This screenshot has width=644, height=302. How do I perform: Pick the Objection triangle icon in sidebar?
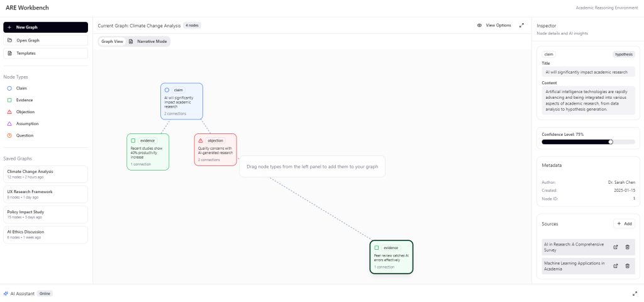pyautogui.click(x=10, y=112)
